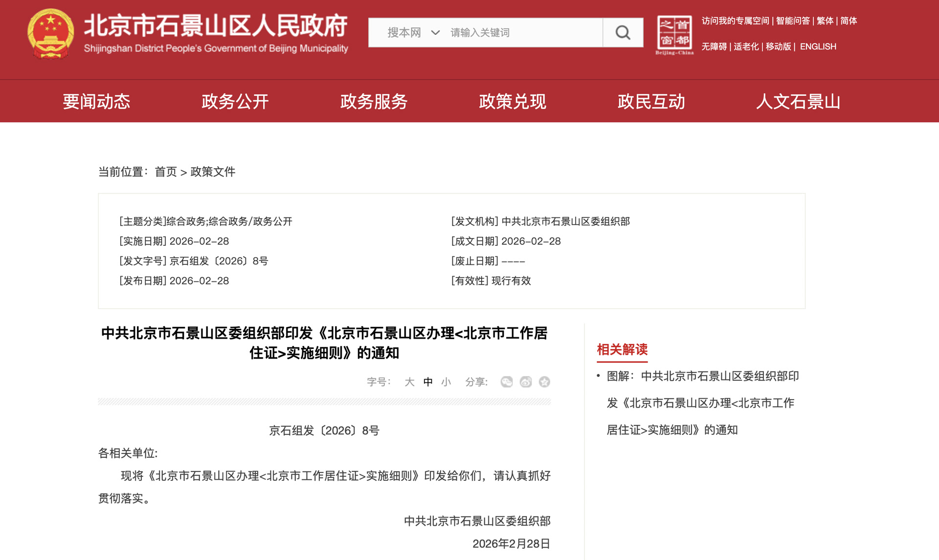The height and width of the screenshot is (560, 939).
Task: Share article via Weibo icon
Action: [526, 382]
